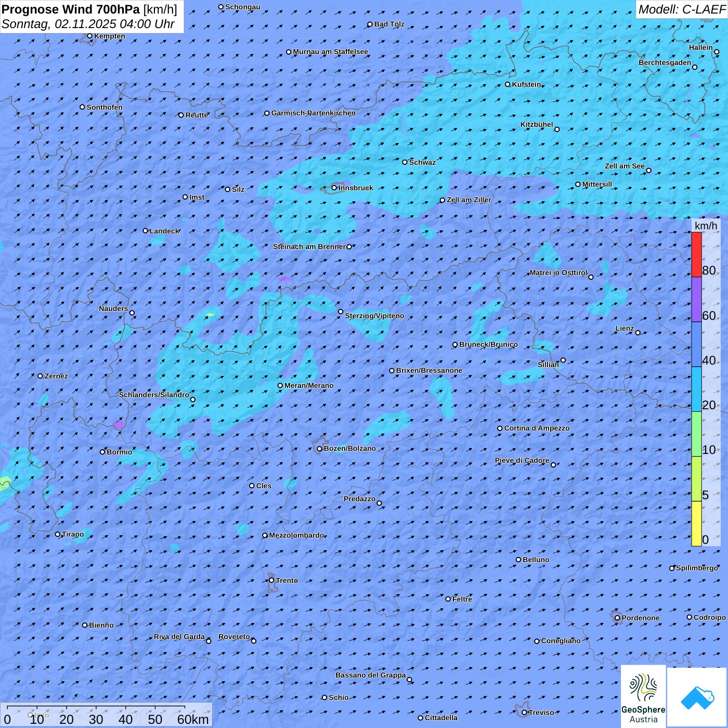The image size is (728, 728).
Task: Click the 'Pordenone' label
Action: (641, 618)
